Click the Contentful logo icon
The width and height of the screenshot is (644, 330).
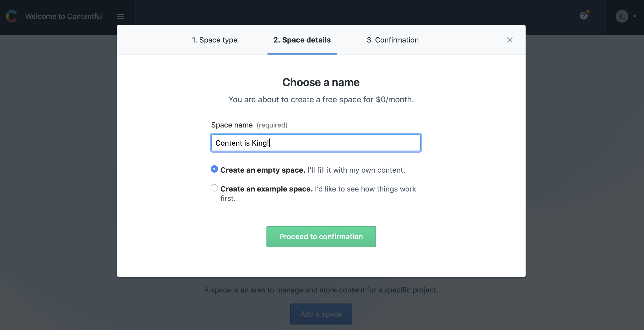[x=12, y=16]
